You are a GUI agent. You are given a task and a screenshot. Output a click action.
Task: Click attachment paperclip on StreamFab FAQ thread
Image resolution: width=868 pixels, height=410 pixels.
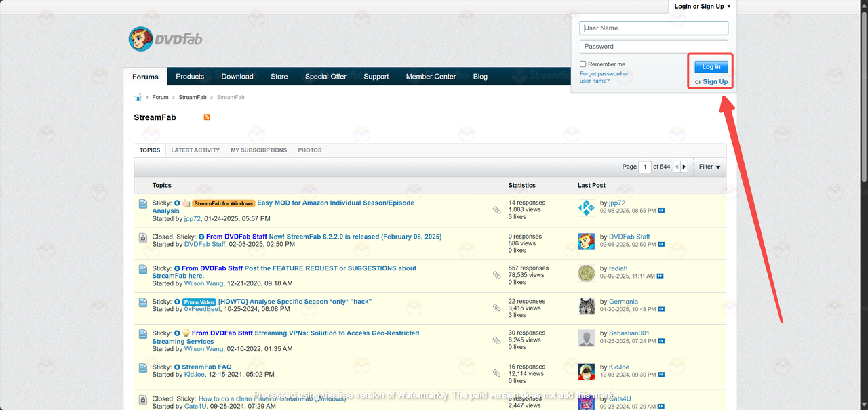click(497, 373)
